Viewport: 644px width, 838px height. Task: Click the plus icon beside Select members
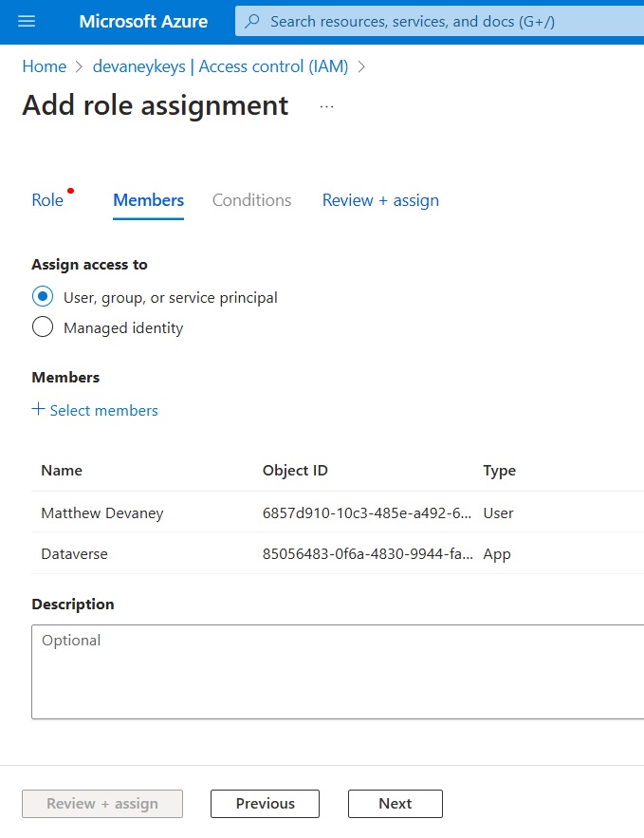pyautogui.click(x=38, y=409)
